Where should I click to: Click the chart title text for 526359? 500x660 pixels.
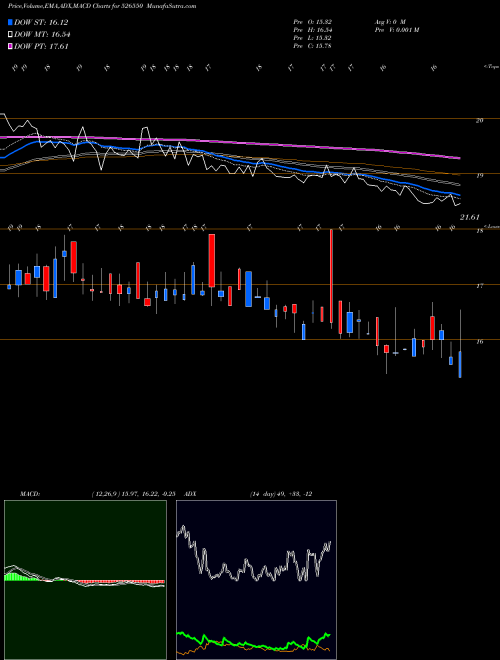tap(102, 6)
